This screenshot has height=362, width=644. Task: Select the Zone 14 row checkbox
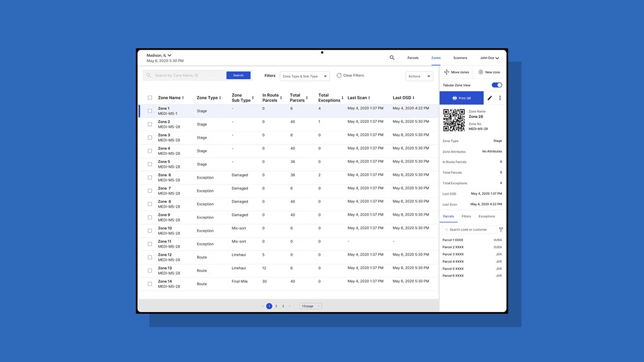click(x=150, y=284)
